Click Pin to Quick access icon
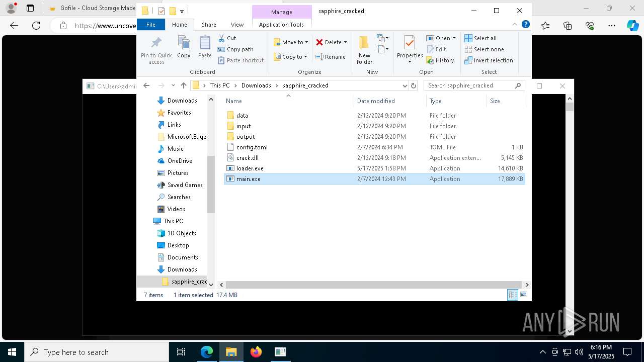The height and width of the screenshot is (362, 644). click(x=156, y=50)
